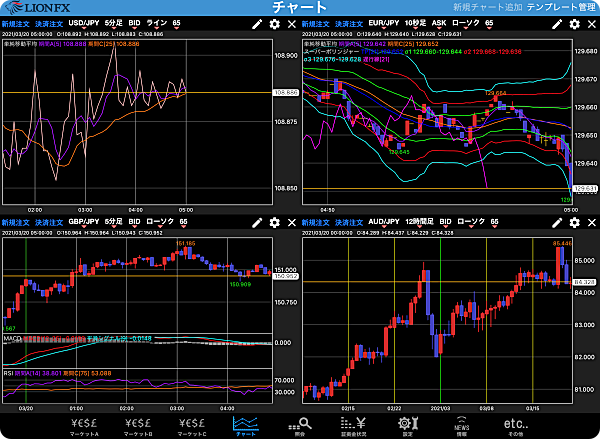Click the RSI indicator legend
Image resolution: width=600 pixels, height=439 pixels.
coord(57,373)
